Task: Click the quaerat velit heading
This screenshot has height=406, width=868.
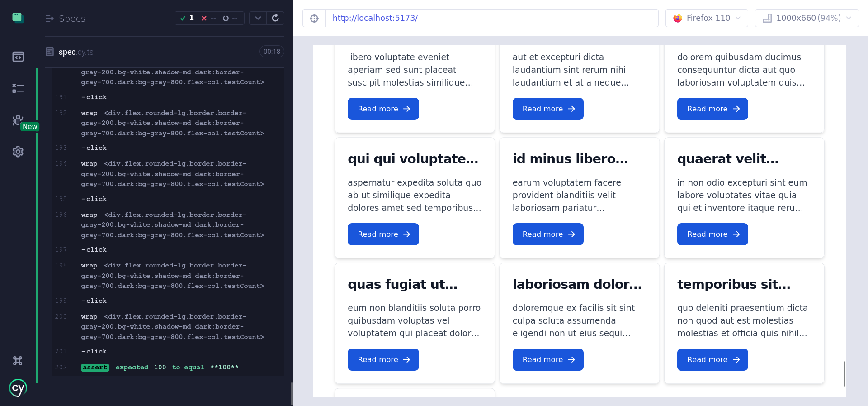Action: 728,159
